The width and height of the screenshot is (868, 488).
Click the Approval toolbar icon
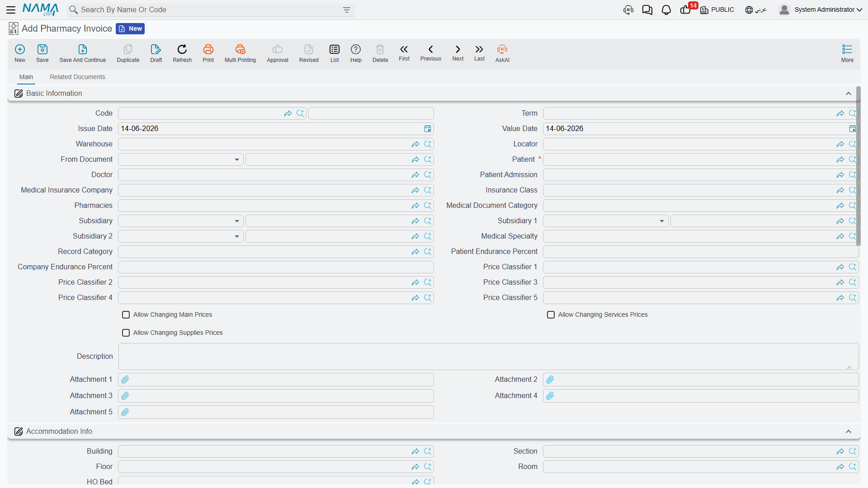(278, 53)
